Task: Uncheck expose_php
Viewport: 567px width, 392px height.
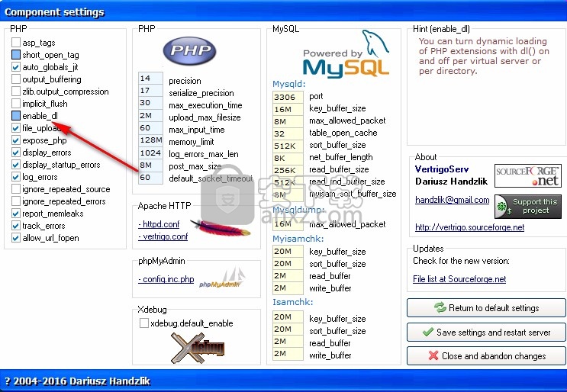Action: coord(15,140)
